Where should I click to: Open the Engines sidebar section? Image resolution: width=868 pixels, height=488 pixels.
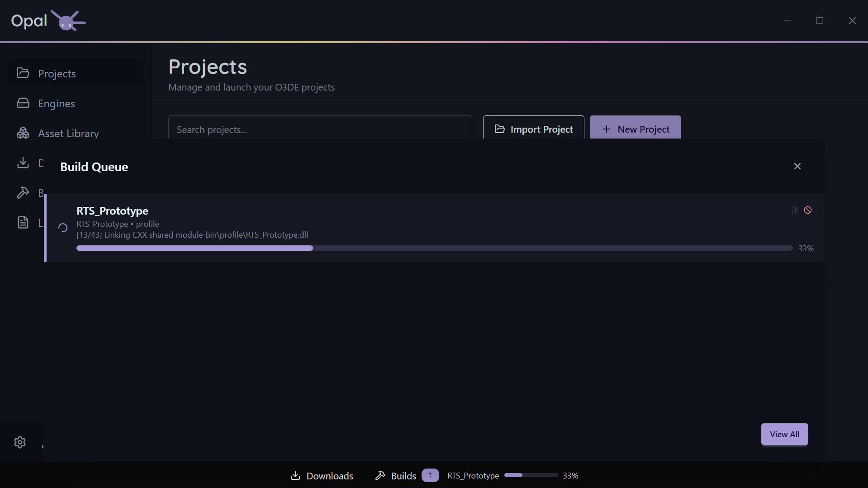pyautogui.click(x=76, y=103)
